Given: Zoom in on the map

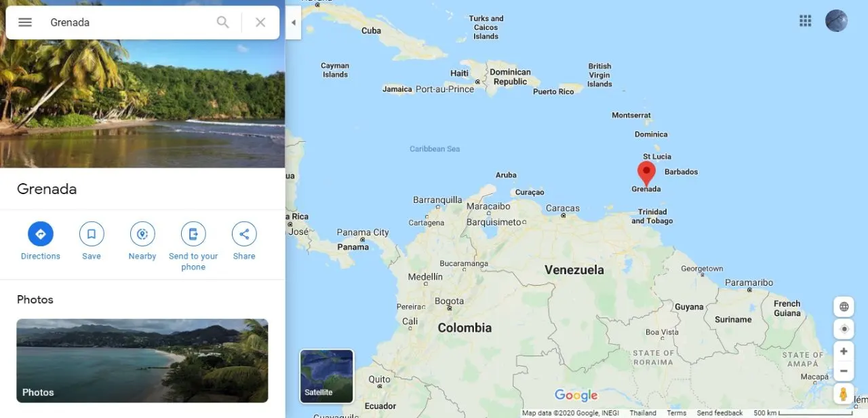Looking at the screenshot, I should 844,351.
